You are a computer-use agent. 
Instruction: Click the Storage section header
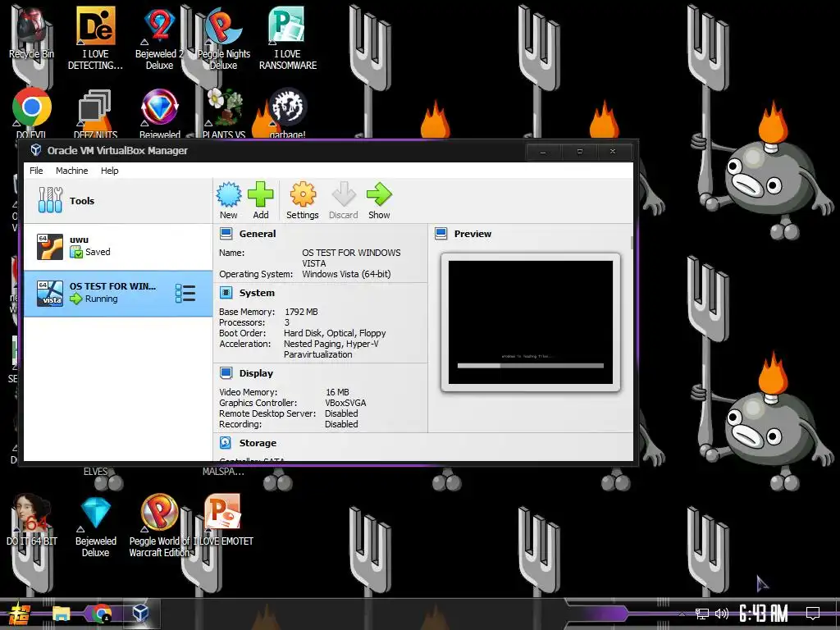[x=258, y=443]
